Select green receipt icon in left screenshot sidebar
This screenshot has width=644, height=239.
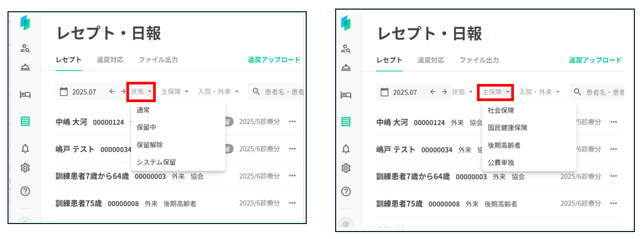(x=25, y=121)
